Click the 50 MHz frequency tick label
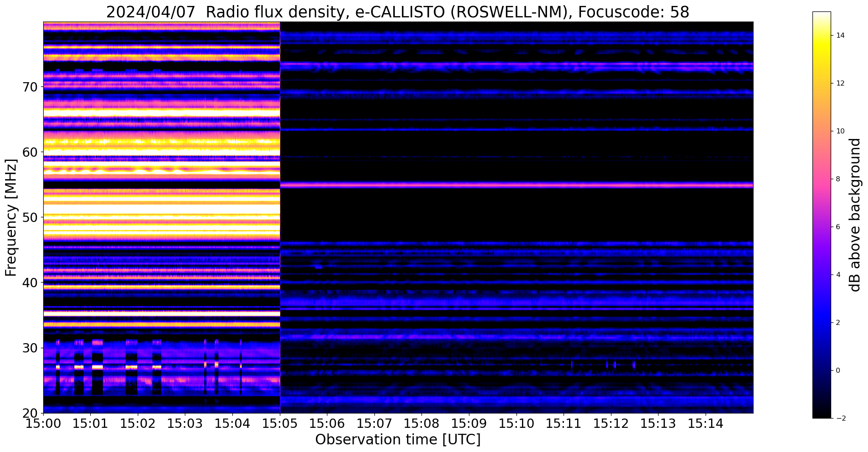This screenshot has height=452, width=868. [x=30, y=217]
